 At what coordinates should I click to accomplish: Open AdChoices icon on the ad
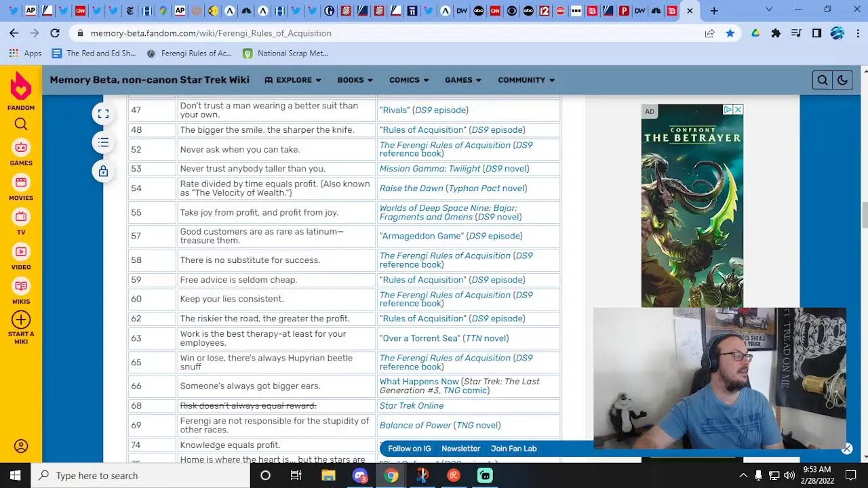click(x=727, y=110)
